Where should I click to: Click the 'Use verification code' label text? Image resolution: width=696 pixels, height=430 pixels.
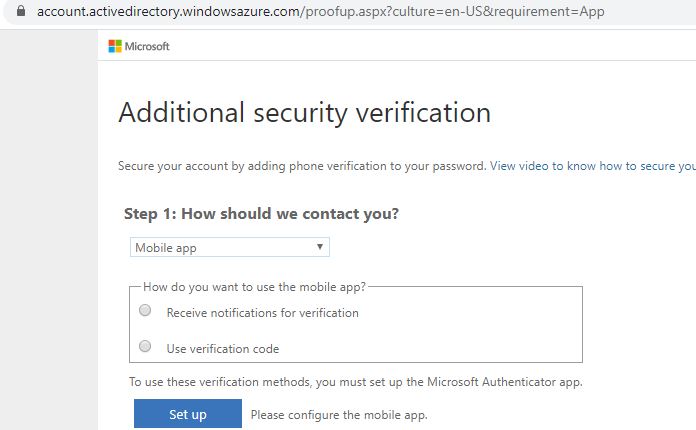point(222,349)
